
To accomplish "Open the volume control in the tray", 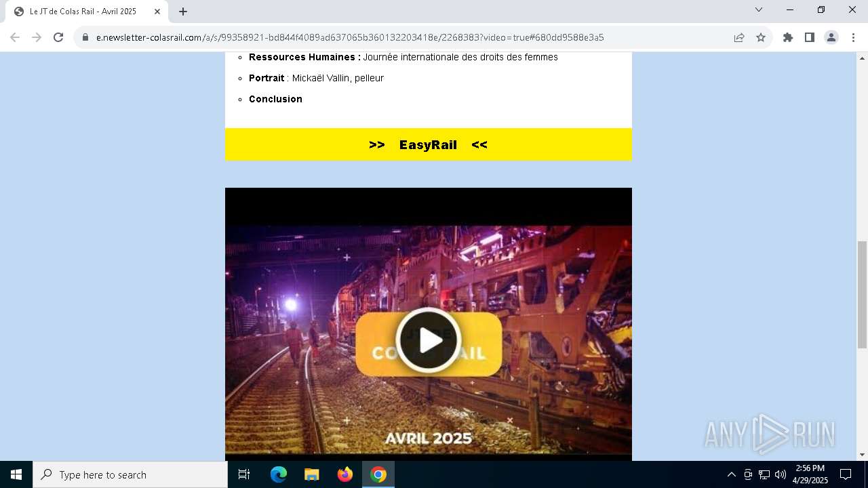I will 781,474.
